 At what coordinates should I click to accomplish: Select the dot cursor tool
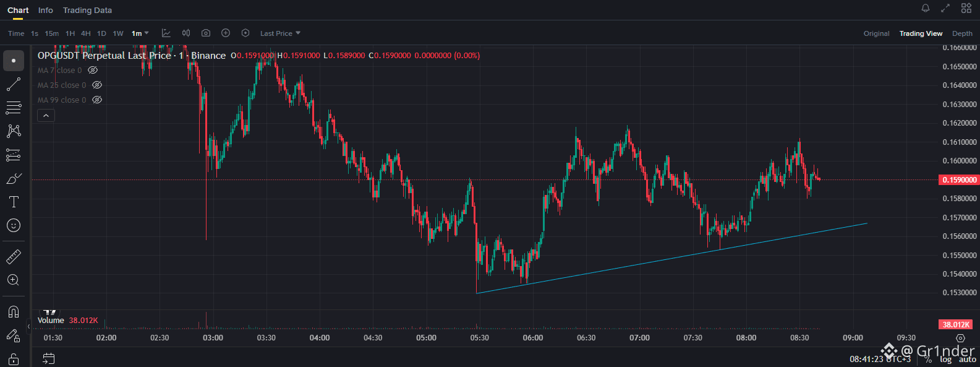tap(14, 61)
